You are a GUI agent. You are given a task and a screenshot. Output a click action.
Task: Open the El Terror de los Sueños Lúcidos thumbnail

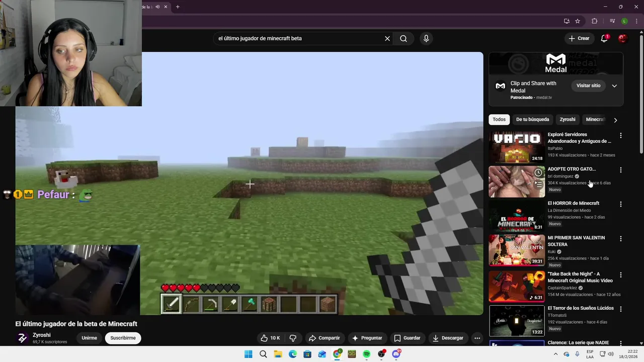[517, 321]
